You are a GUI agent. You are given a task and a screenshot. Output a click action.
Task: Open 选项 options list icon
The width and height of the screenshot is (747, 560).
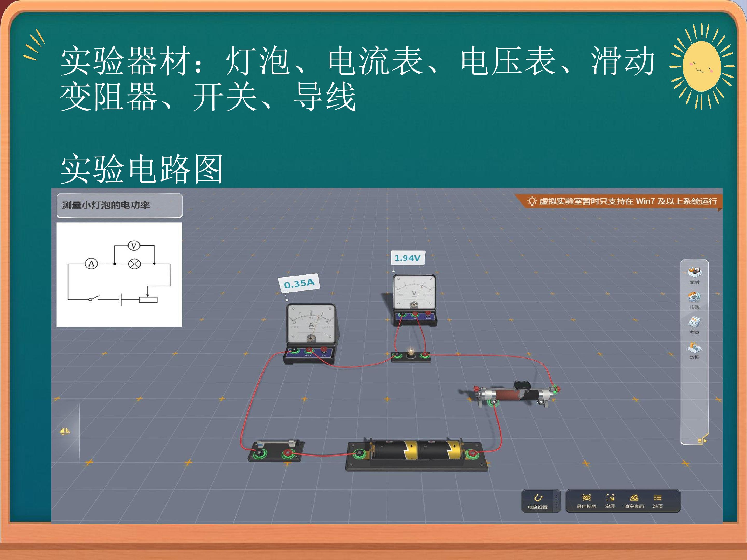click(658, 501)
